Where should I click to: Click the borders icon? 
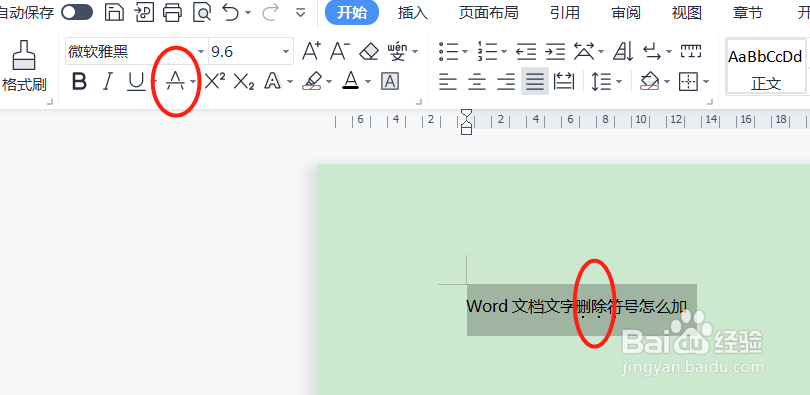(688, 81)
